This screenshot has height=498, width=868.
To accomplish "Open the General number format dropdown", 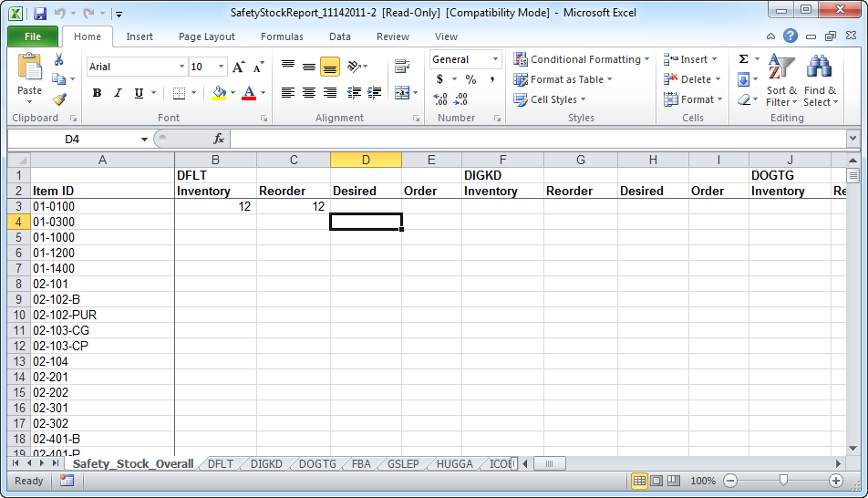I will [x=495, y=59].
